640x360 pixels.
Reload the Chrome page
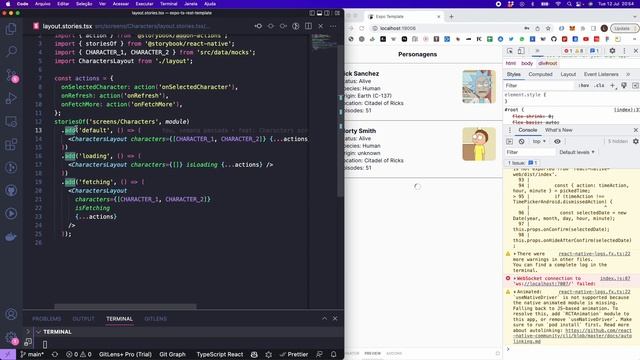pos(362,28)
